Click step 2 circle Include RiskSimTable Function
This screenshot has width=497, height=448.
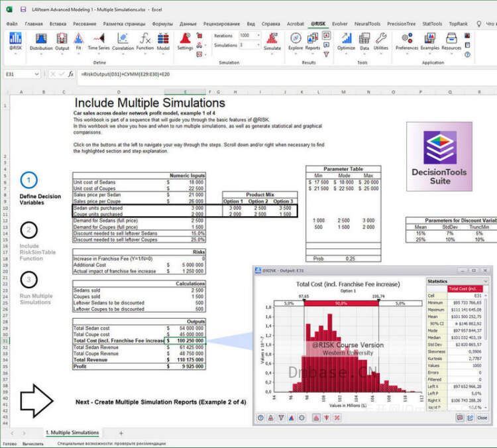click(29, 230)
